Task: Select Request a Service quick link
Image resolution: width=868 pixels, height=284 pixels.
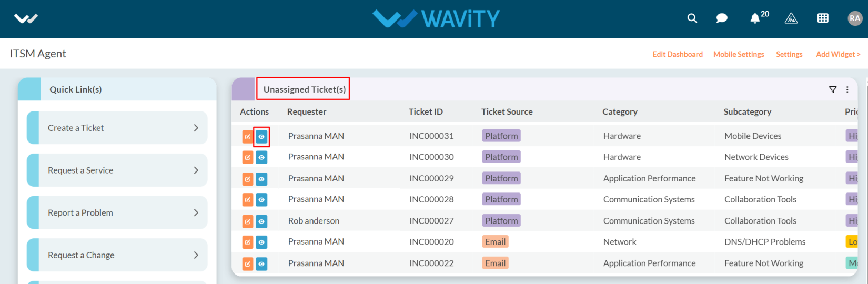Action: (117, 170)
